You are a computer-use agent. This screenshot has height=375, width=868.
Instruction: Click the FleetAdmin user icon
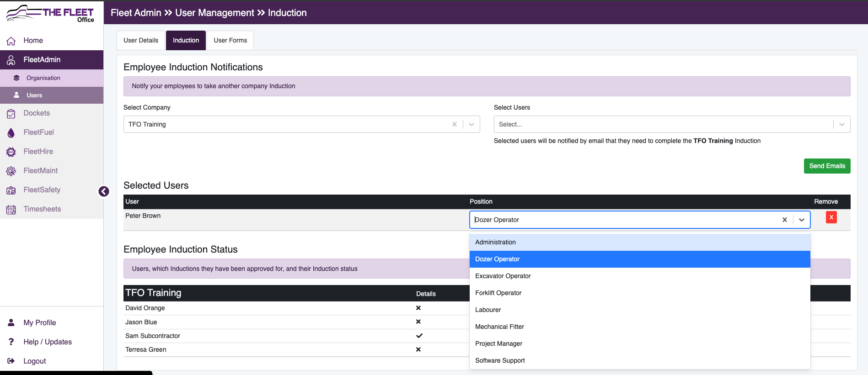[x=11, y=60]
